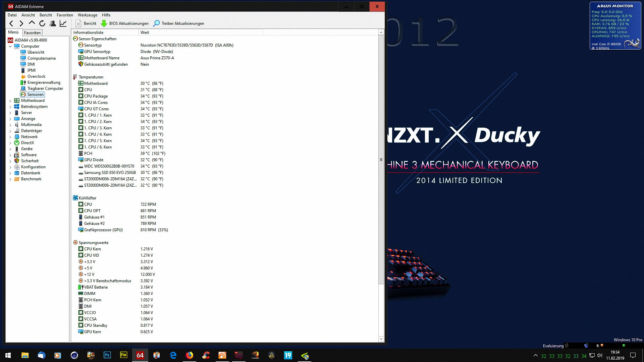The width and height of the screenshot is (644, 362).
Task: Go forward with the right arrow toolbar icon
Action: 21,23
